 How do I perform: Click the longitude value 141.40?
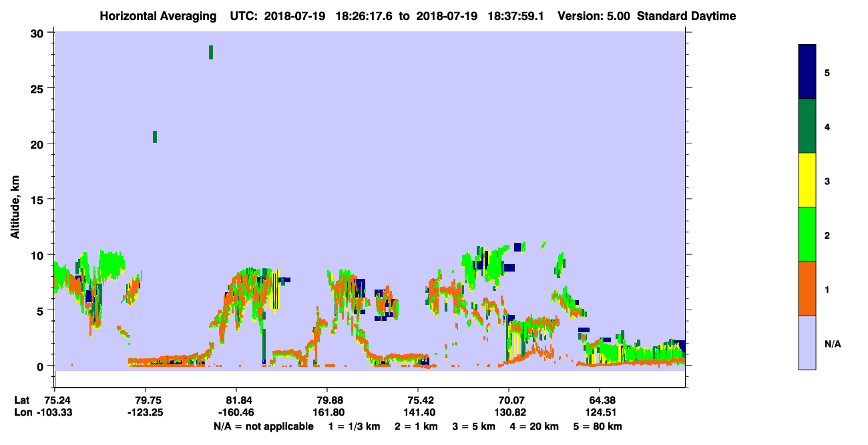(x=418, y=412)
